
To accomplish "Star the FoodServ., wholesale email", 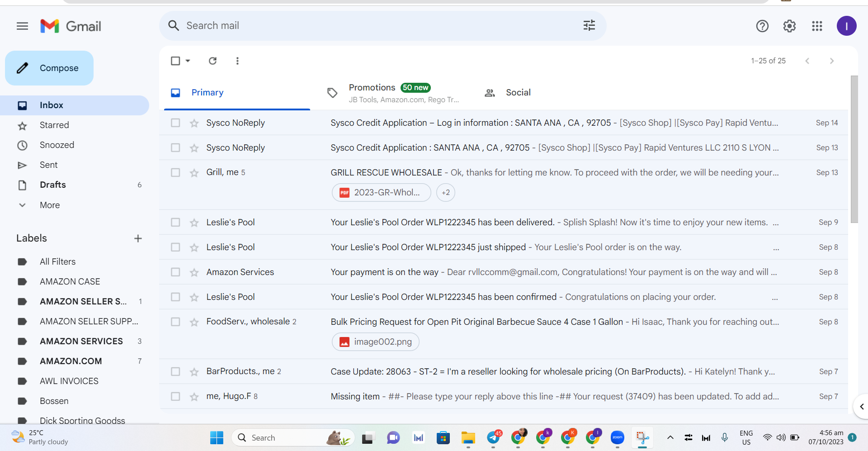I will [194, 322].
